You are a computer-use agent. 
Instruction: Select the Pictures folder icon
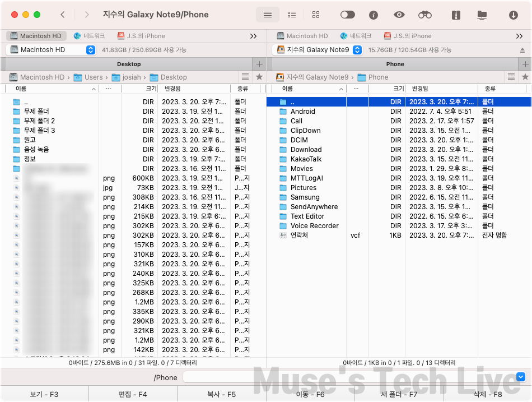[x=283, y=188]
